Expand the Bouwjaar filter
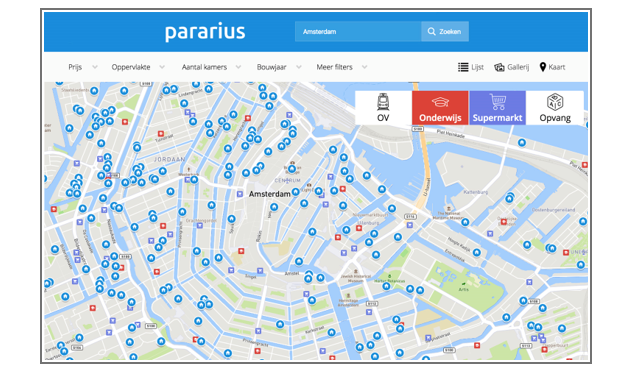 [x=279, y=67]
